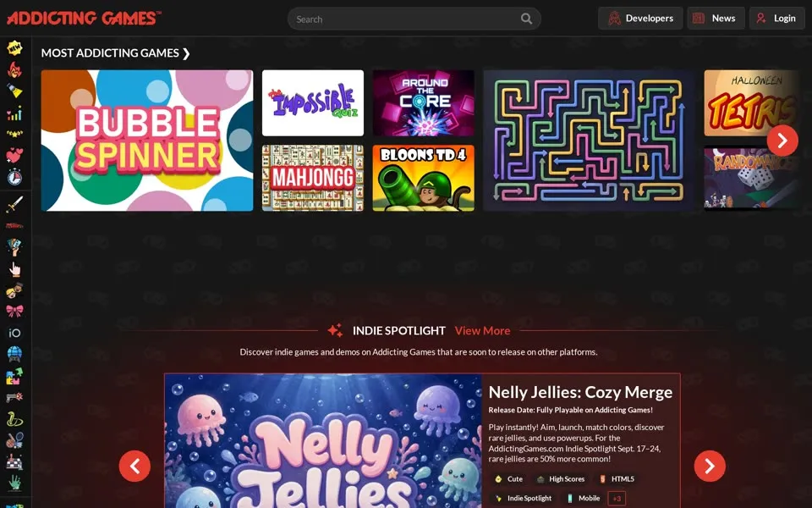Select the HTML5 tag

617,479
